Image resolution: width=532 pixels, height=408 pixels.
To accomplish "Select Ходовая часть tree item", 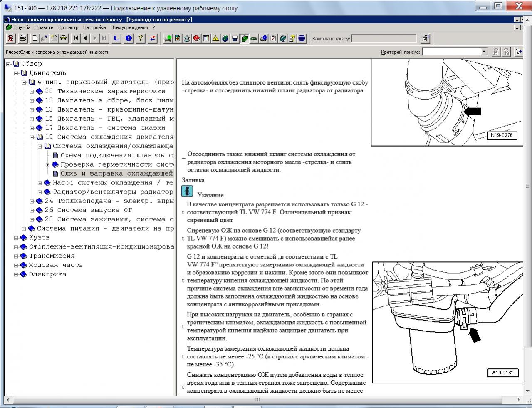I will [55, 265].
